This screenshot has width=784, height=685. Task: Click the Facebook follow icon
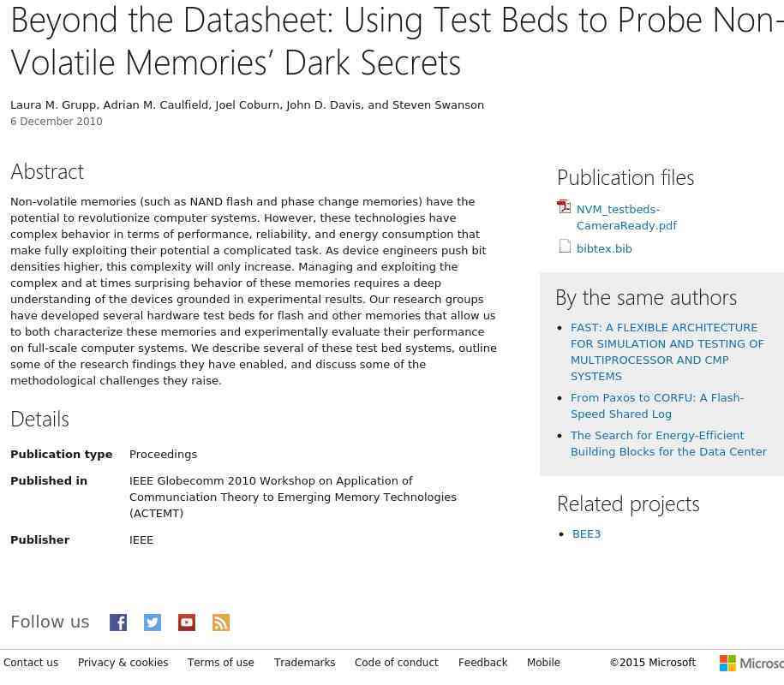pos(118,622)
